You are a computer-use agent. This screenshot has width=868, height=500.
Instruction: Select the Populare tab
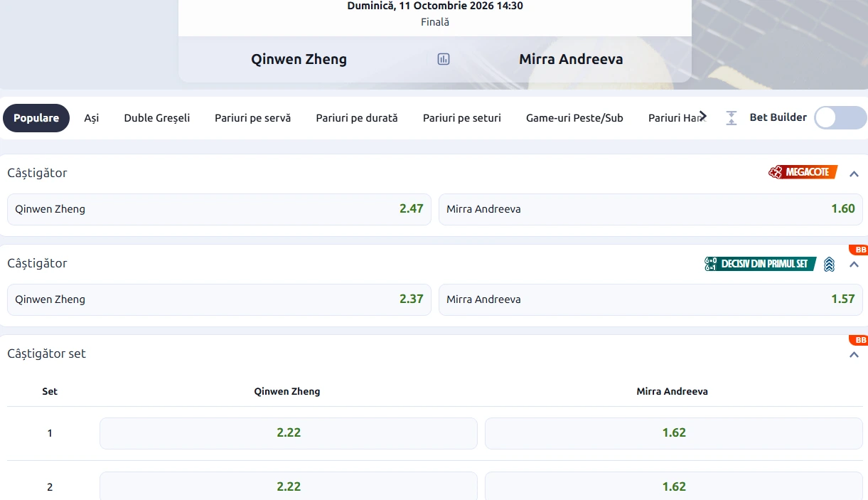click(x=36, y=118)
